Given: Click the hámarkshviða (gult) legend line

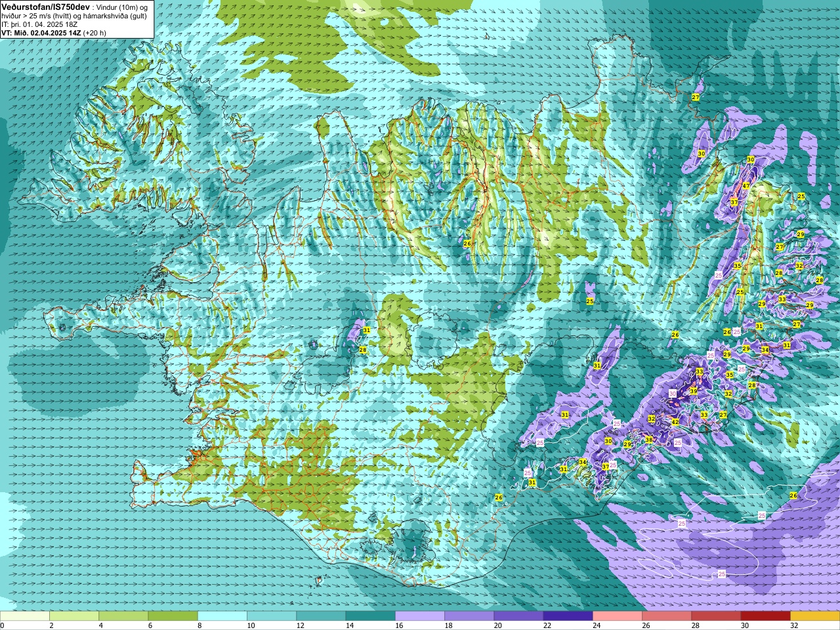Looking at the screenshot, I should [73, 16].
